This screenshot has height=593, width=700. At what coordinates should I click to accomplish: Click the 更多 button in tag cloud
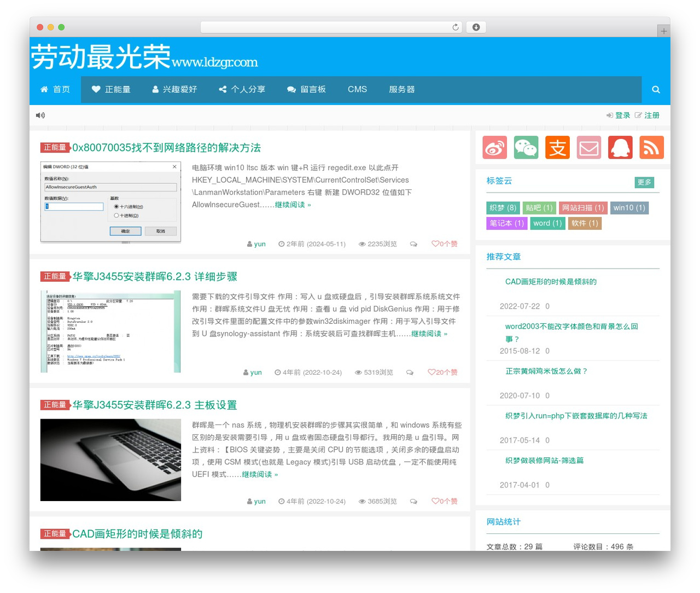point(644,182)
